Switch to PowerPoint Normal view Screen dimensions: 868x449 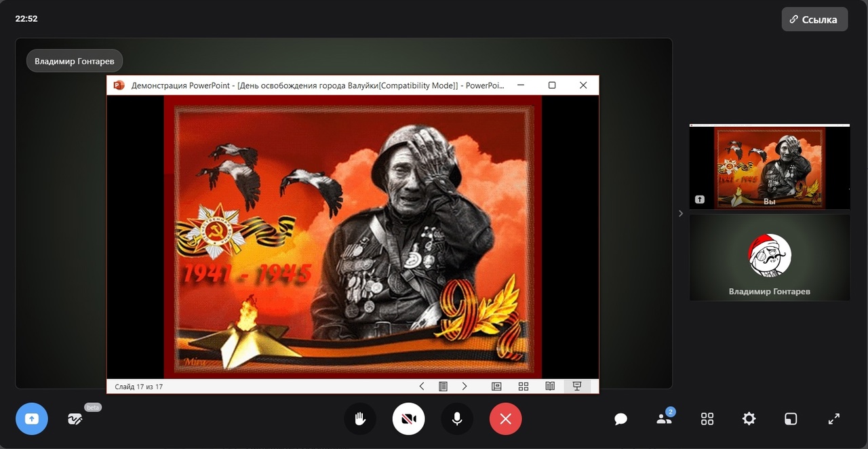click(496, 386)
